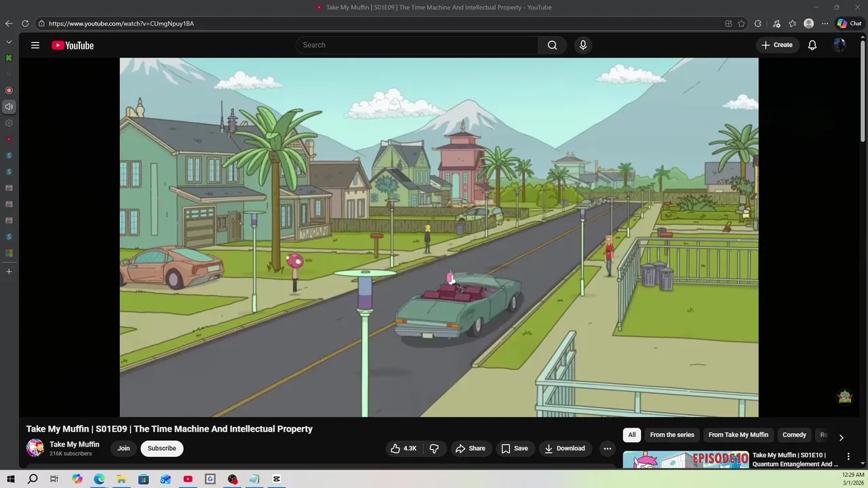This screenshot has width=868, height=488.
Task: Open File Explorer from taskbar
Action: click(121, 479)
